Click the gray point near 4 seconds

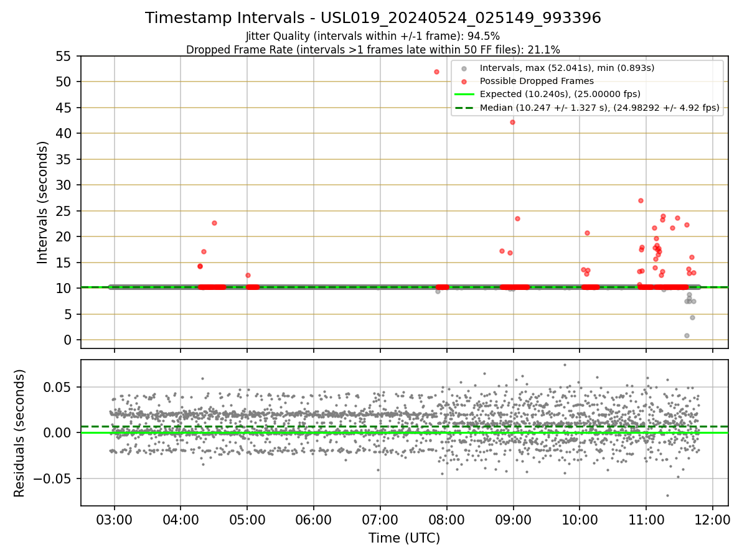pos(692,317)
